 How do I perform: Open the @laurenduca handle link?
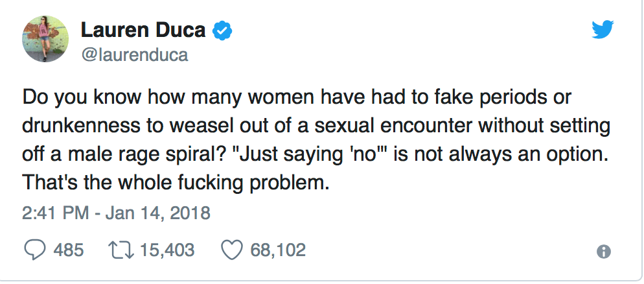[x=134, y=54]
